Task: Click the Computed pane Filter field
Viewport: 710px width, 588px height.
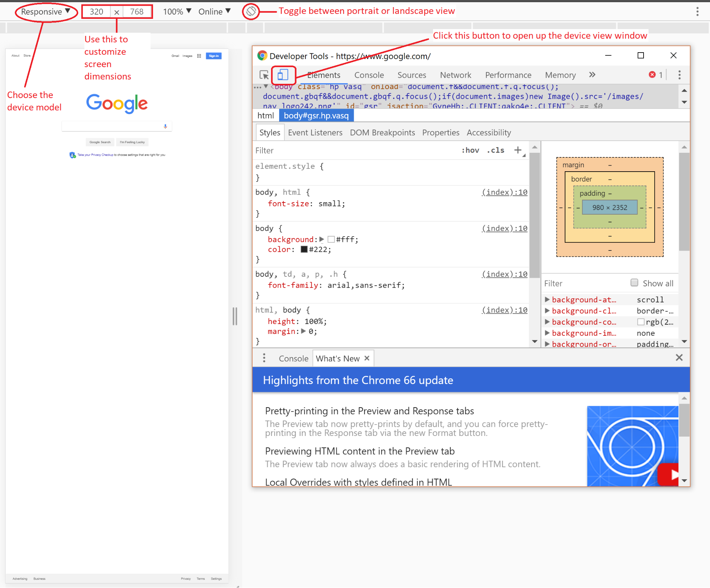Action: click(x=584, y=283)
